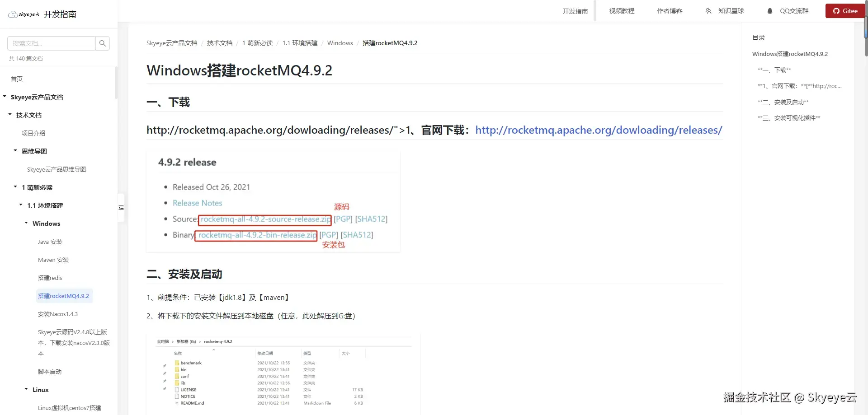Viewport: 868px width, 415px height.
Task: Click breadcrumb Windows
Action: click(x=340, y=43)
